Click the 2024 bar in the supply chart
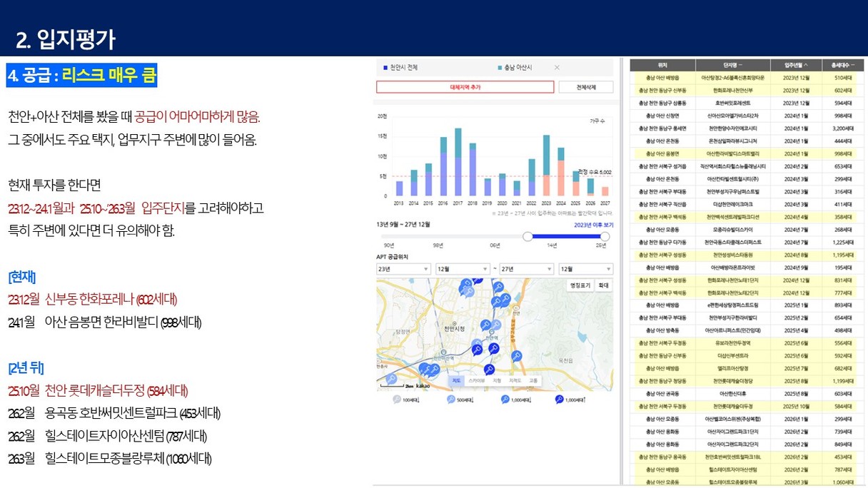The height and width of the screenshot is (488, 868). click(561, 172)
